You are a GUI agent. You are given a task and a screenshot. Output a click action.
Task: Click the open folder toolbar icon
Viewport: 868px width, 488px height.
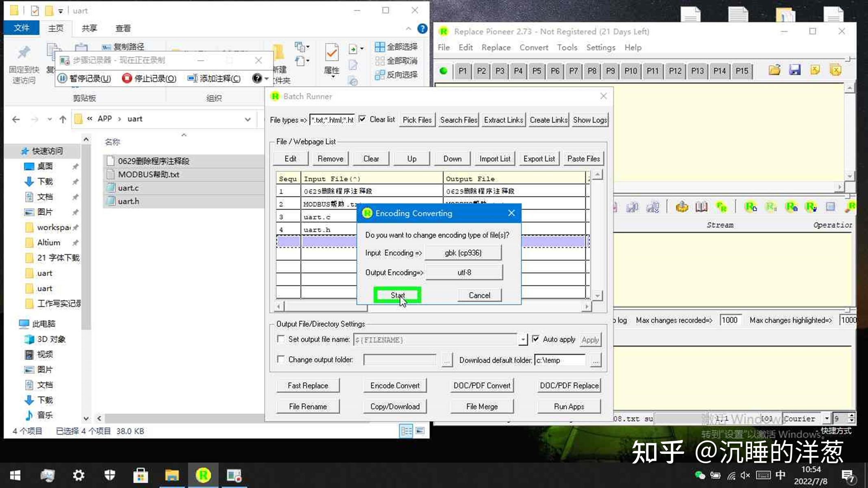[x=774, y=70]
